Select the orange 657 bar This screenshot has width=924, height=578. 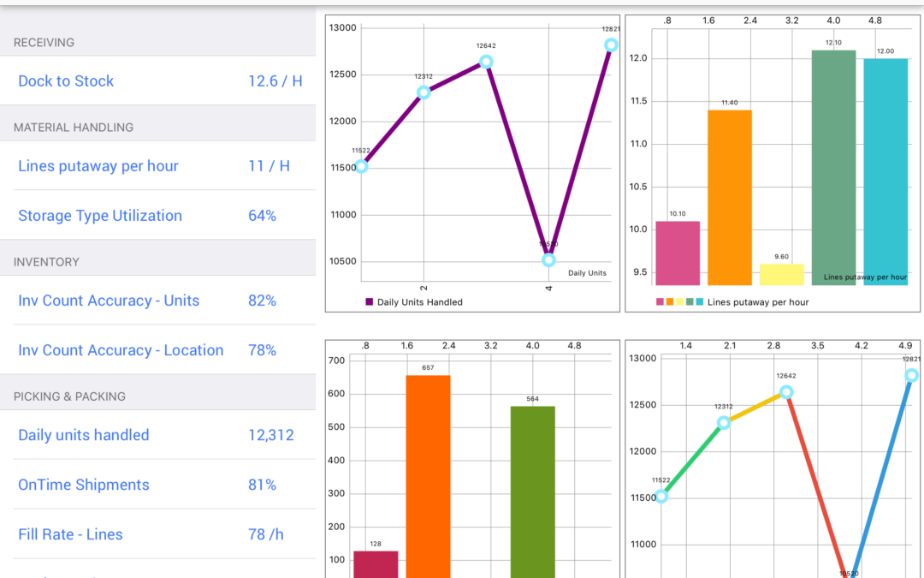point(428,475)
